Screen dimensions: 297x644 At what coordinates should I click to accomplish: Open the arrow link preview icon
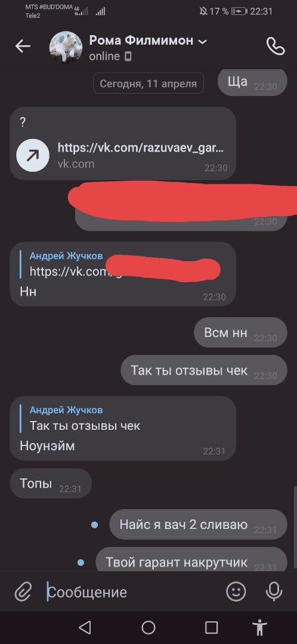pos(33,155)
